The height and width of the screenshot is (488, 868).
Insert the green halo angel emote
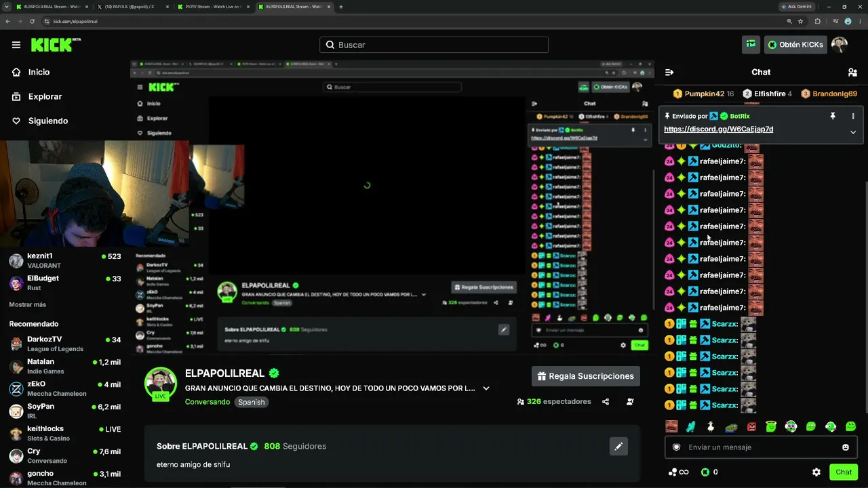[x=771, y=426]
